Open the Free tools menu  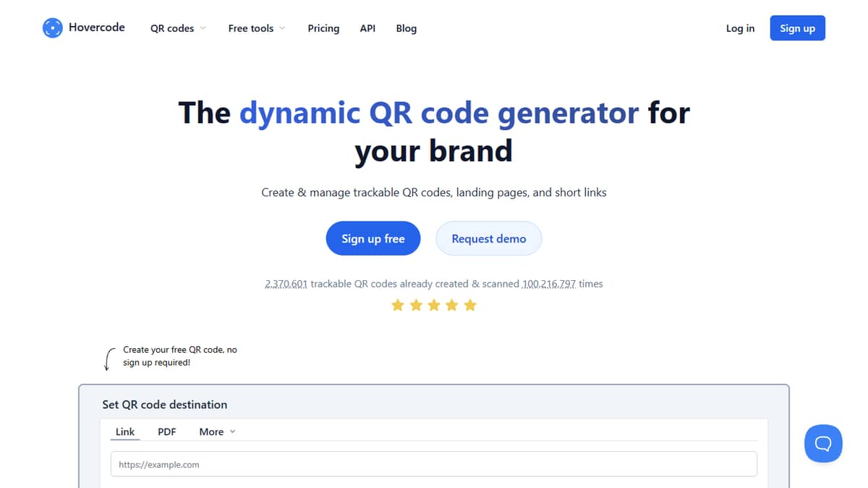pos(251,28)
